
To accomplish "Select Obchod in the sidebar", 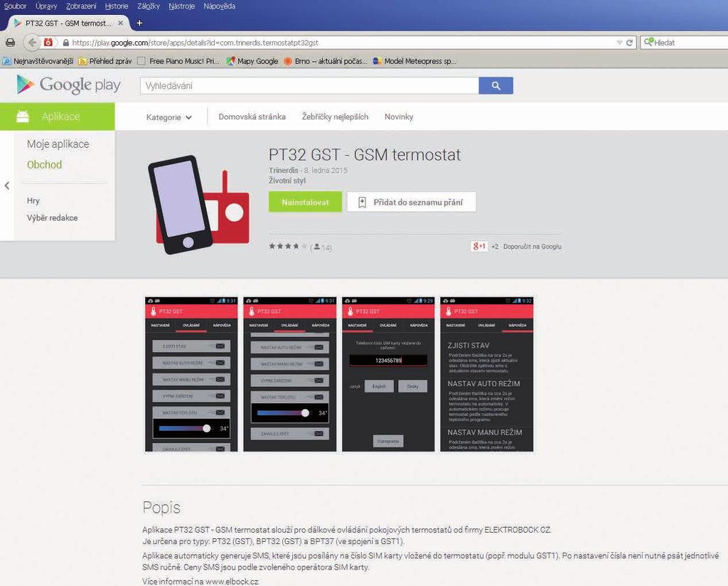I will pos(45,164).
